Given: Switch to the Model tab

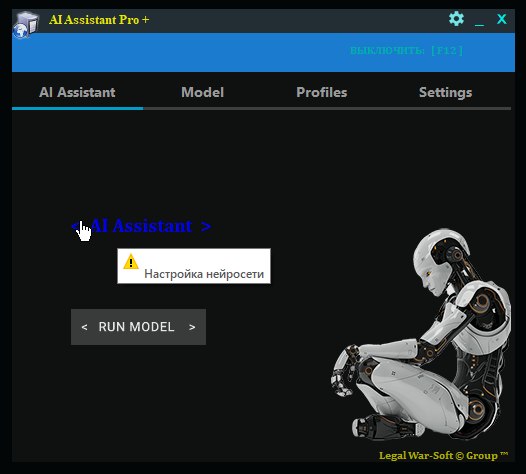Looking at the screenshot, I should click(202, 92).
